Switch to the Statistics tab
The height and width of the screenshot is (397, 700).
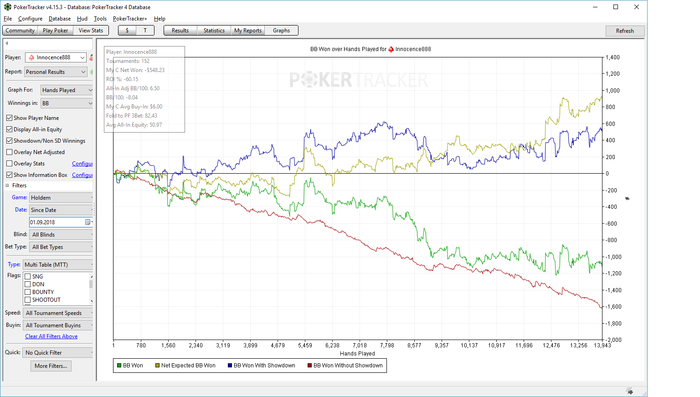(214, 30)
